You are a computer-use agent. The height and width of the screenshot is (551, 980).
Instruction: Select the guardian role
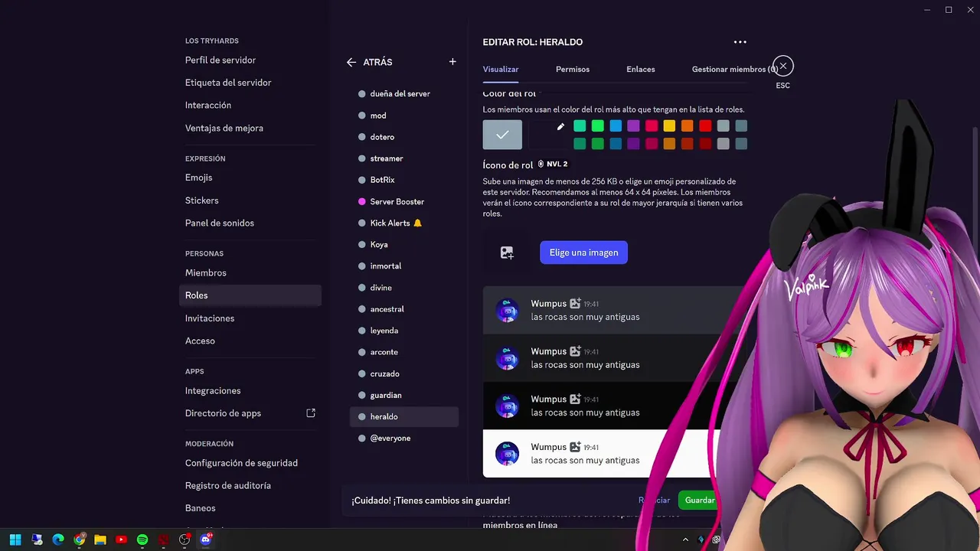404,395
